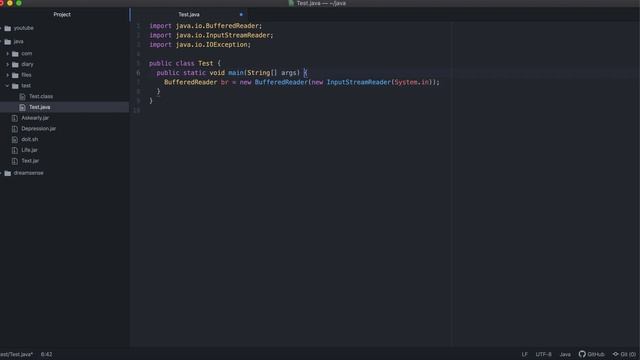Open Askearly.jar in the tree

35,118
